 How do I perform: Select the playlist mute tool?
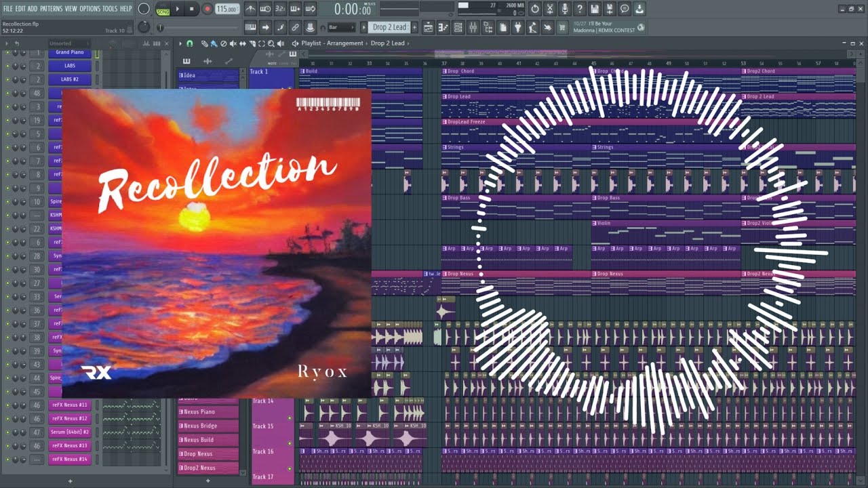click(233, 43)
